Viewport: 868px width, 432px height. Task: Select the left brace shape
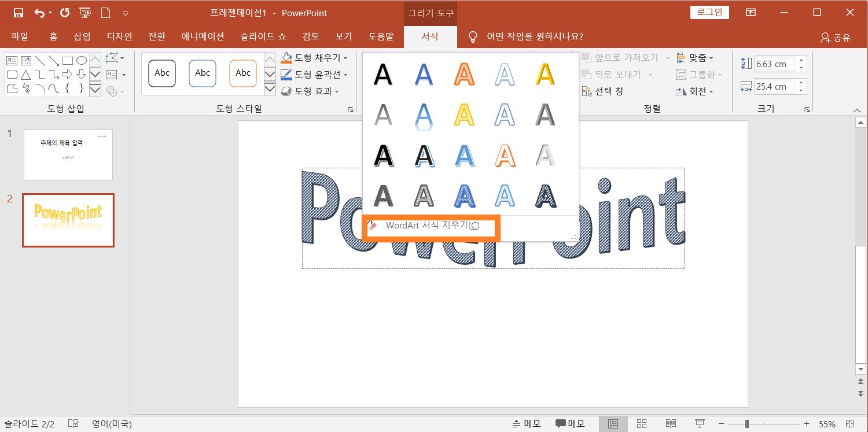click(68, 88)
